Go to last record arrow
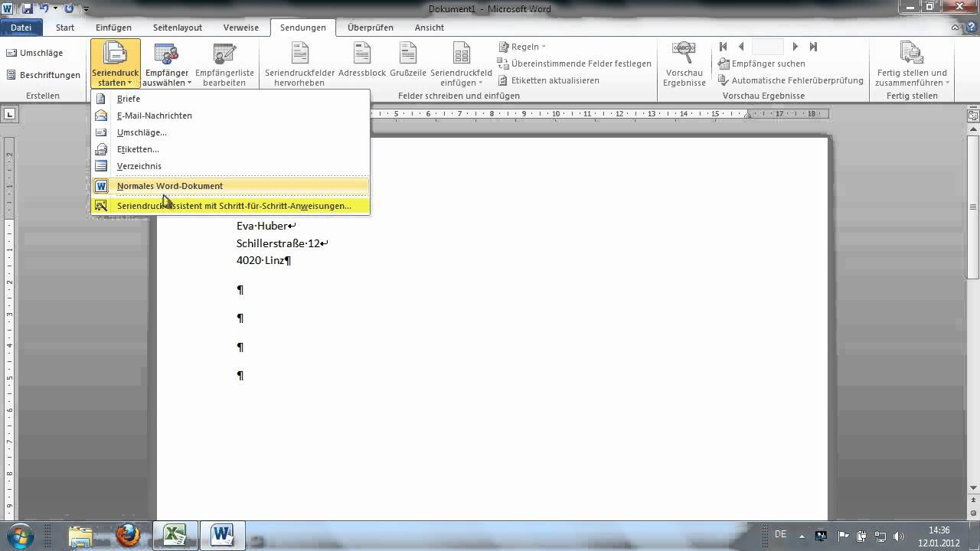Screen dimensions: 980x551 coord(813,47)
